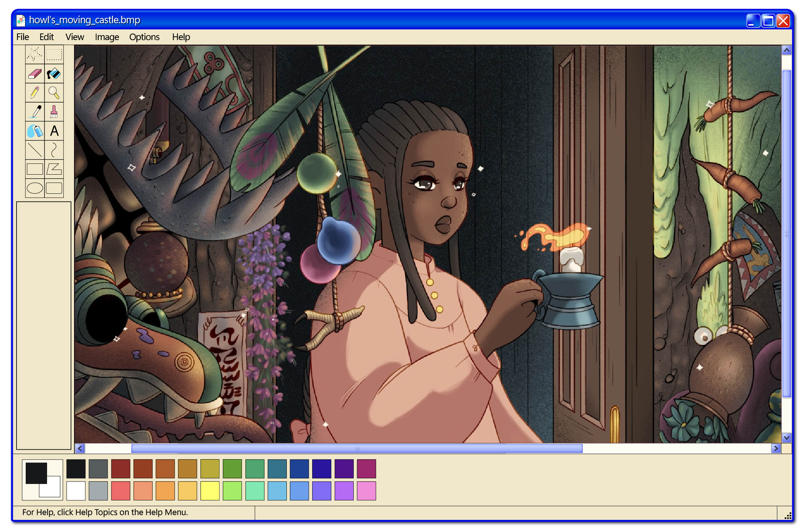Select the Fill With Color bucket tool
Viewport: 806px width, 532px height.
54,74
